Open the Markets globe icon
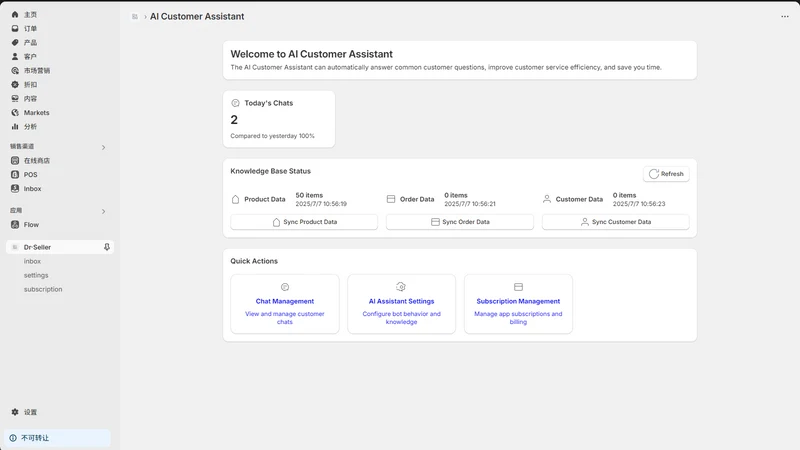This screenshot has width=800, height=450. (x=15, y=113)
